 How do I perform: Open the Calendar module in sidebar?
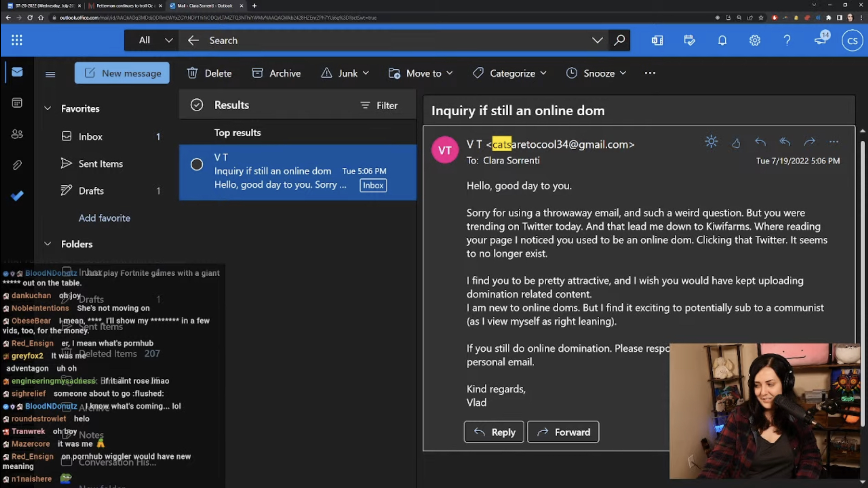(x=17, y=103)
